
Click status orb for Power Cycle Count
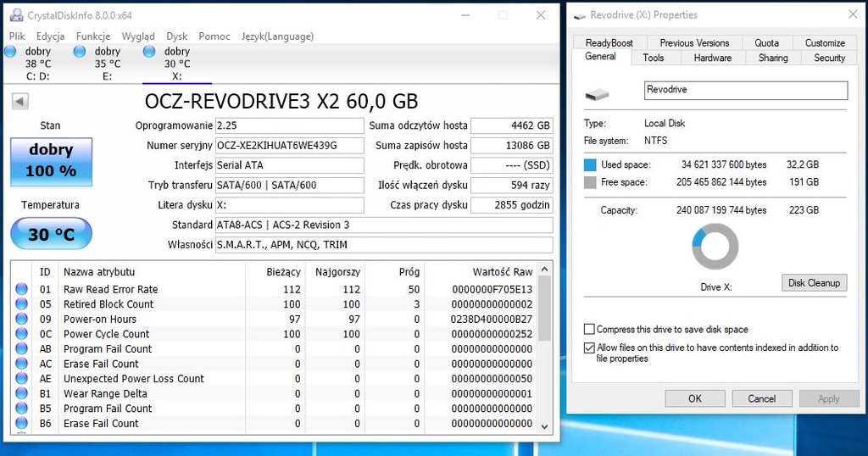pyautogui.click(x=21, y=334)
